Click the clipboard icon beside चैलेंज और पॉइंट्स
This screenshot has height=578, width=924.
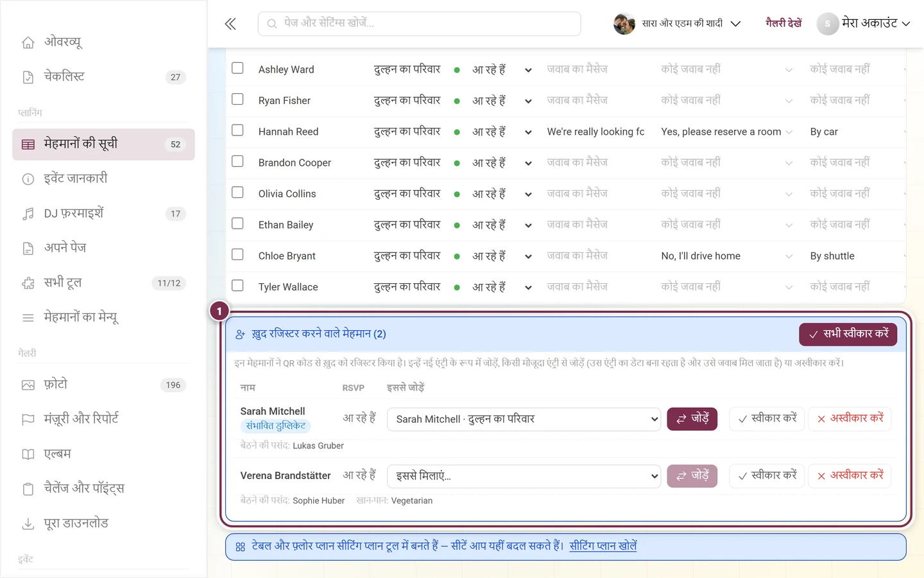pos(28,489)
